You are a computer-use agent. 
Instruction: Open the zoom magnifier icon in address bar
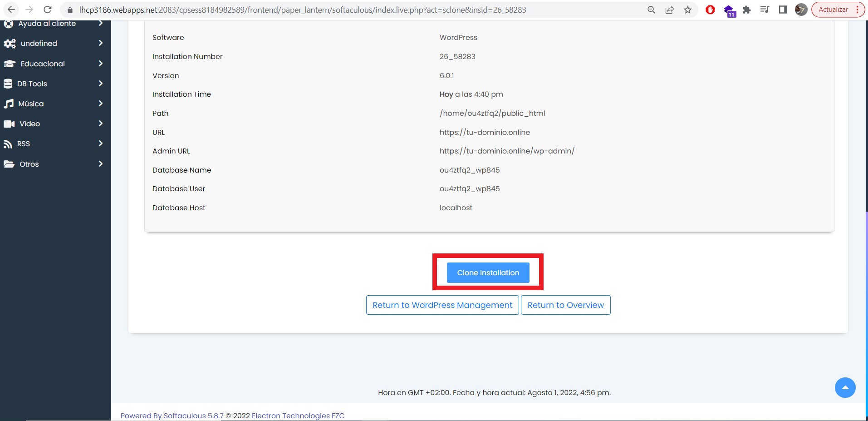click(651, 10)
